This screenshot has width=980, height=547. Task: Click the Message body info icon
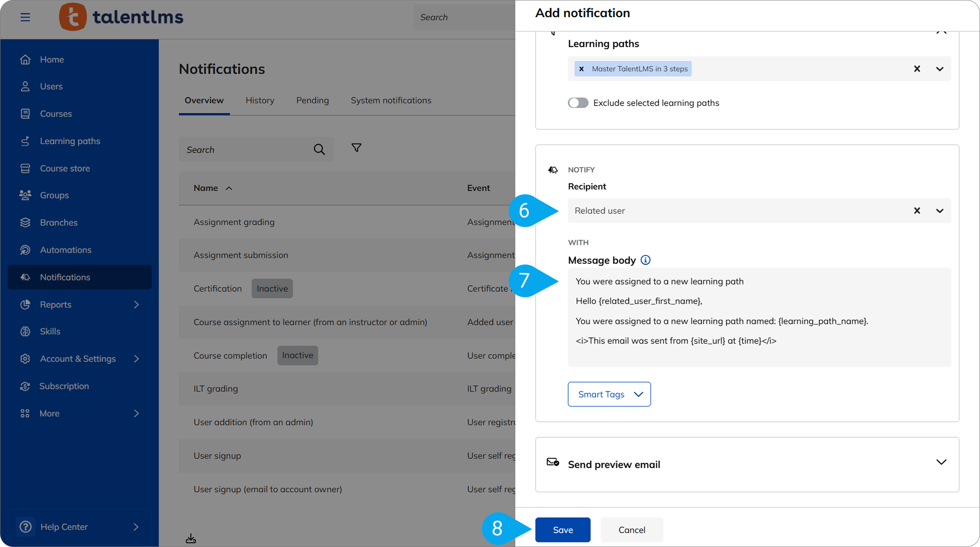click(x=645, y=260)
